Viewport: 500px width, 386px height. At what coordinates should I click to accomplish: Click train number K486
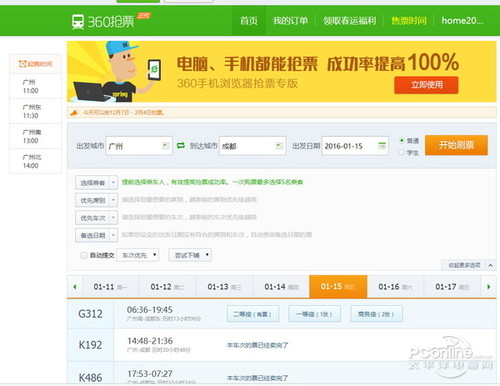pos(90,378)
